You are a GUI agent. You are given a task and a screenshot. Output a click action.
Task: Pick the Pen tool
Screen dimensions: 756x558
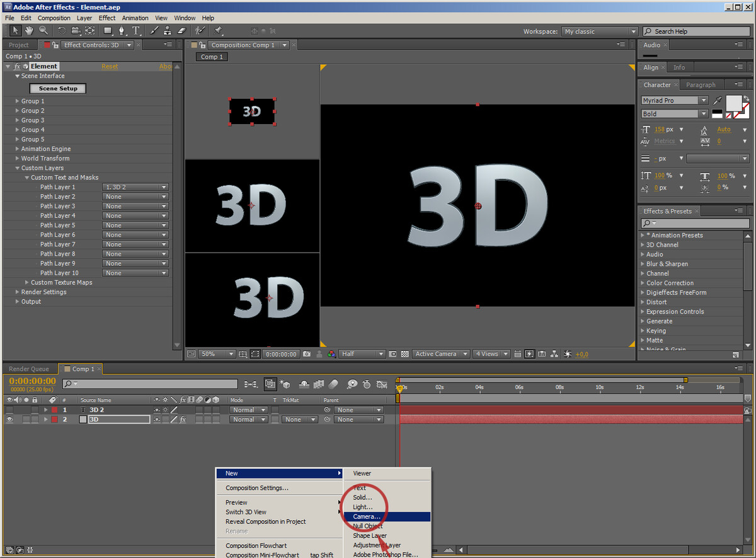point(122,31)
